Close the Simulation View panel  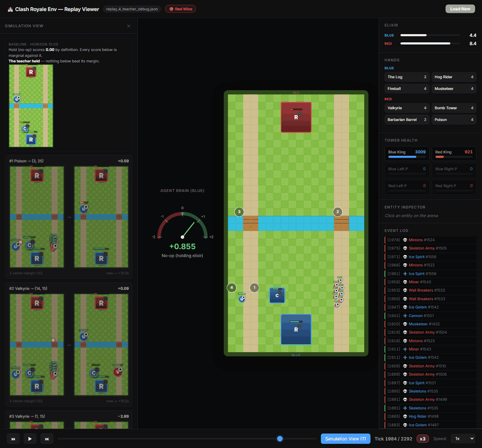(129, 26)
